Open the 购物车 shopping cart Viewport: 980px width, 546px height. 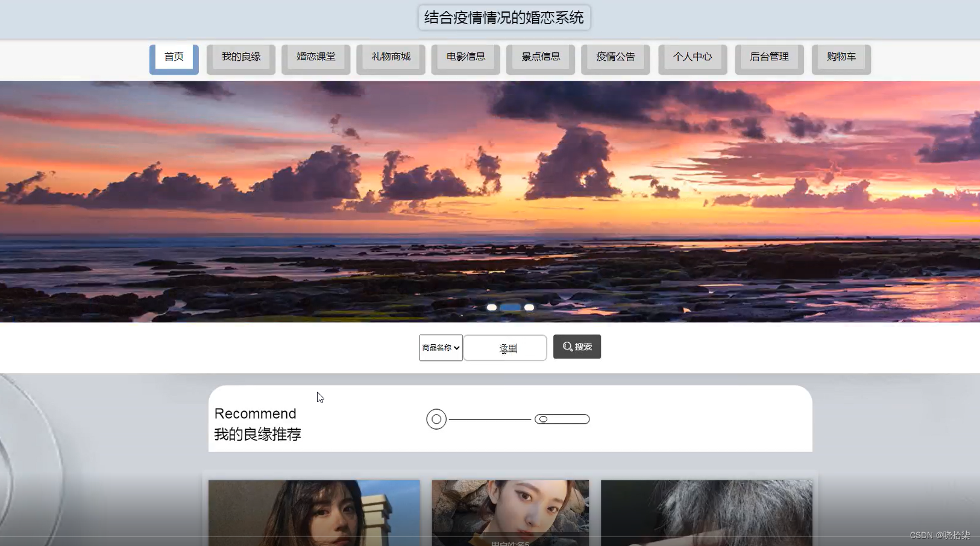(x=841, y=58)
